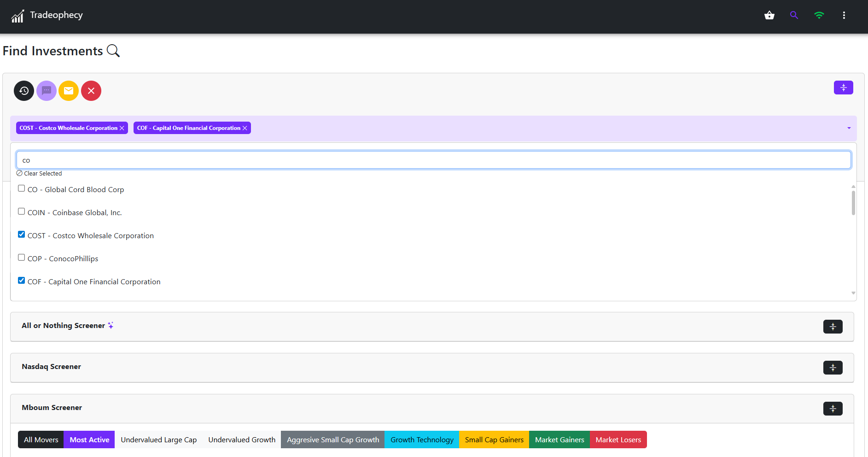The width and height of the screenshot is (868, 457).
Task: Click the Tradeophecy brand name
Action: (x=56, y=15)
